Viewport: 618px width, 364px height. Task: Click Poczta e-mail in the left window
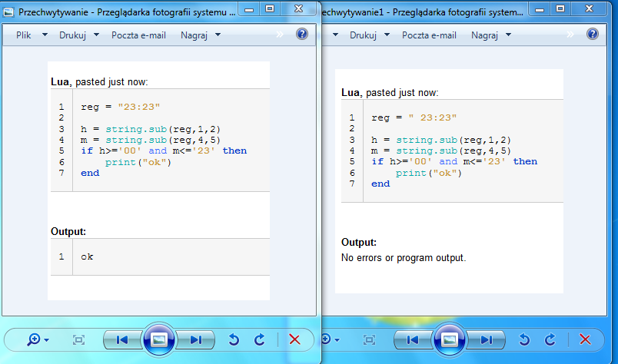[138, 35]
